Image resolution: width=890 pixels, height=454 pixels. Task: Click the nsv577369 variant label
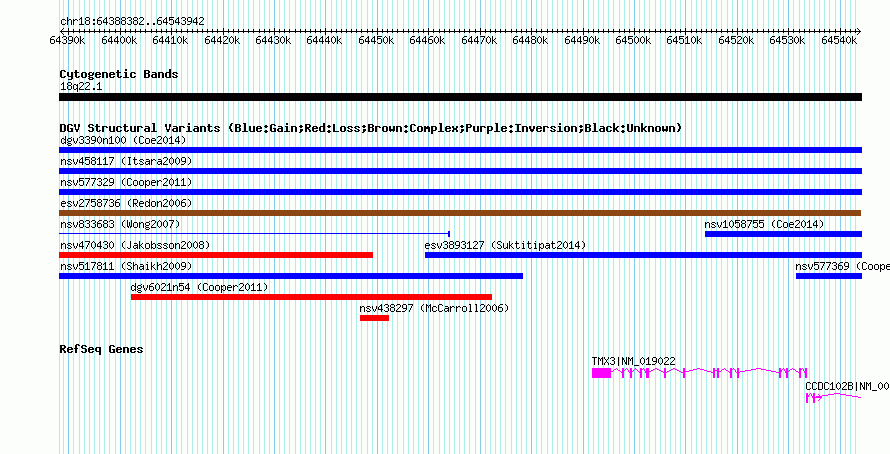(x=842, y=266)
